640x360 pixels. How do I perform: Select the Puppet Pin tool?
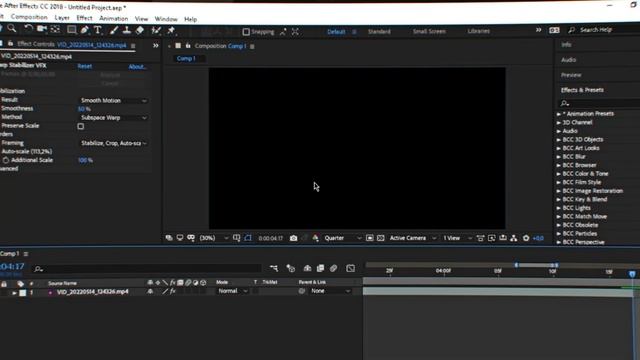pyautogui.click(x=171, y=31)
